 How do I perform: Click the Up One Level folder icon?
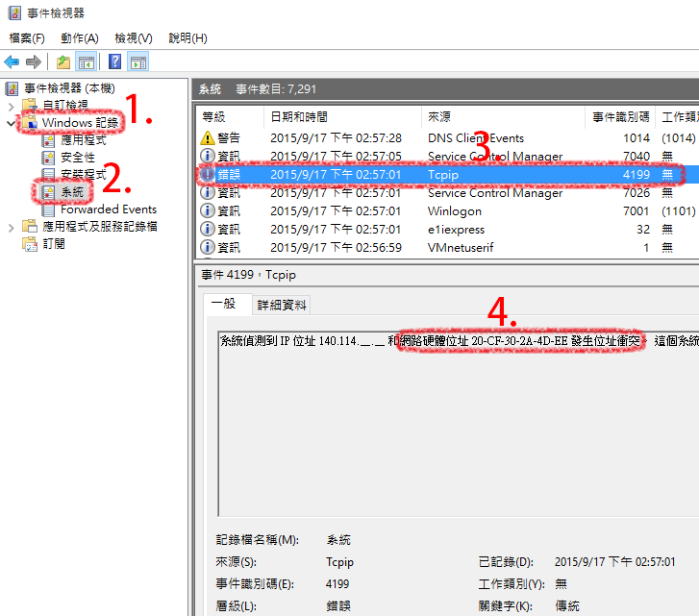(63, 62)
